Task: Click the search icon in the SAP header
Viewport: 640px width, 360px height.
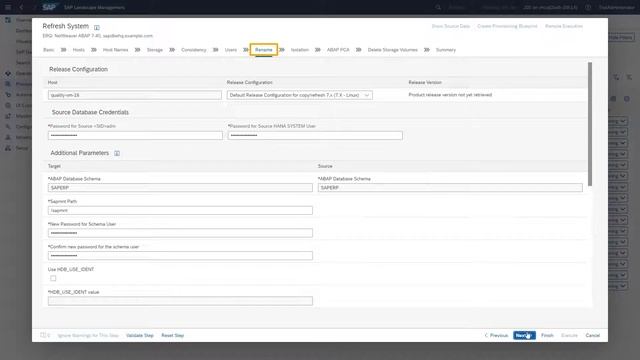Action: point(438,7)
